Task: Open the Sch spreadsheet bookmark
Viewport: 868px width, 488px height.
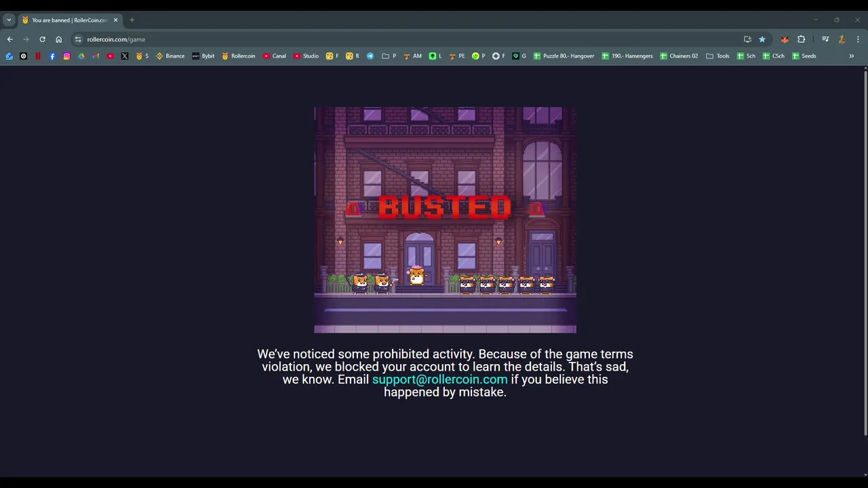Action: point(746,56)
